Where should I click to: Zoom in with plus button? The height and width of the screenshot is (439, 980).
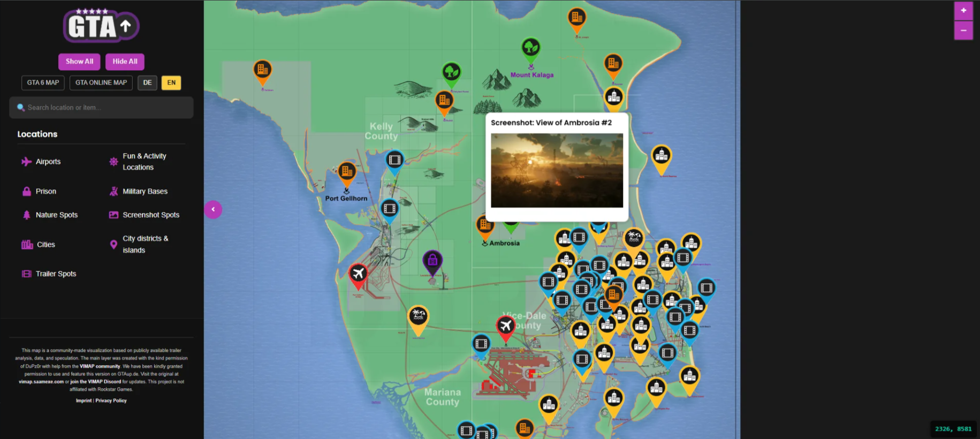(x=963, y=11)
